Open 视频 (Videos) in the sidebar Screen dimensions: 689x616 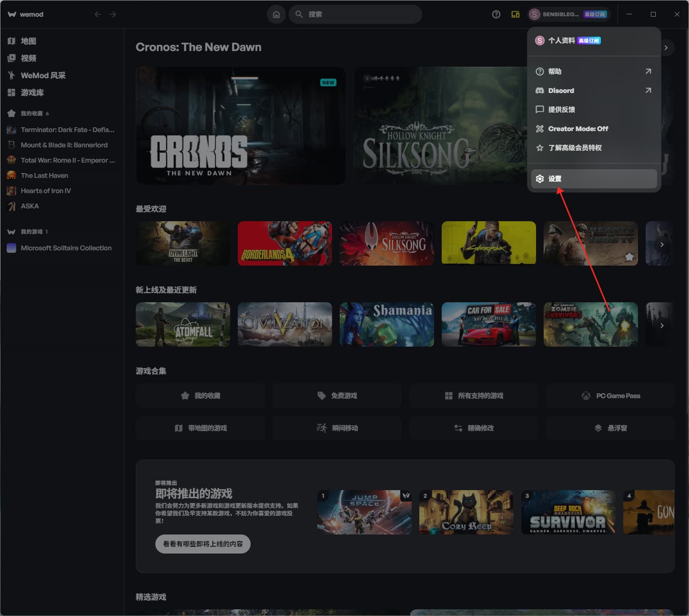[x=28, y=58]
